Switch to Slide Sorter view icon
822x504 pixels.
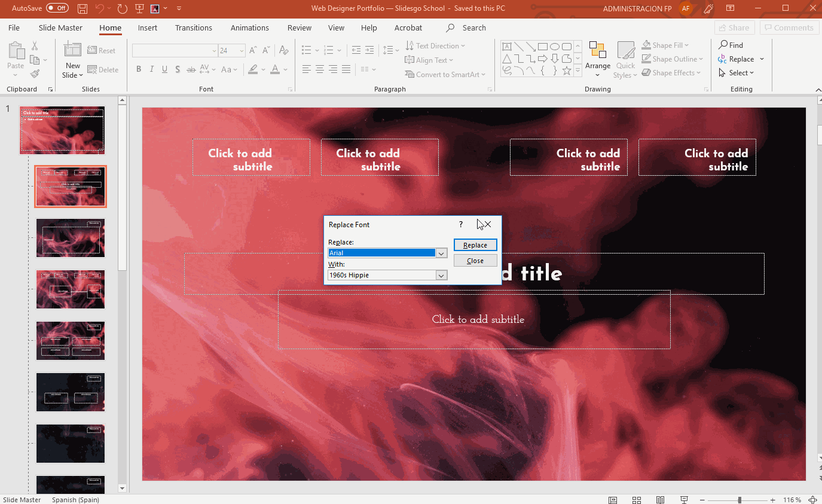click(x=637, y=500)
